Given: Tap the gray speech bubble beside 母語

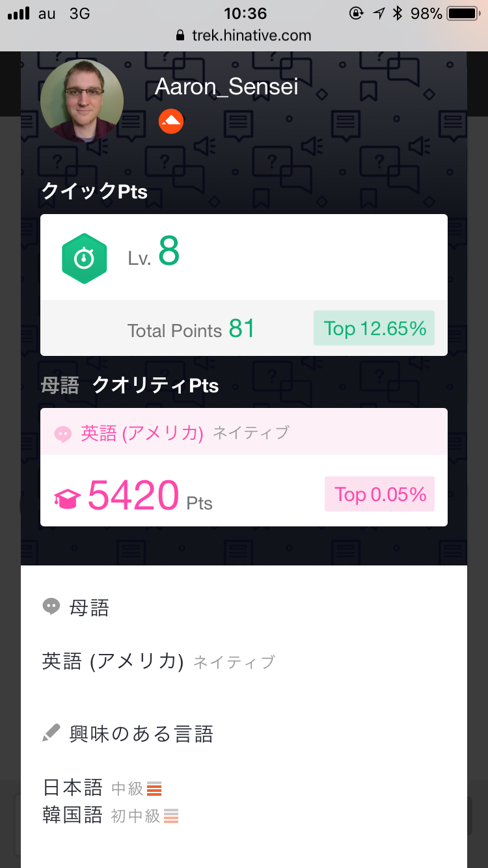Looking at the screenshot, I should 51,607.
